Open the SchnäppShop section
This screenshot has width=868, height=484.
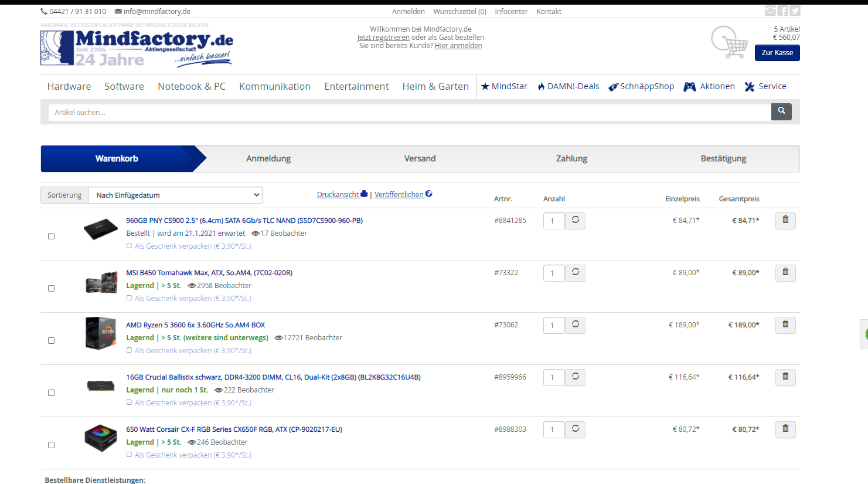click(641, 86)
